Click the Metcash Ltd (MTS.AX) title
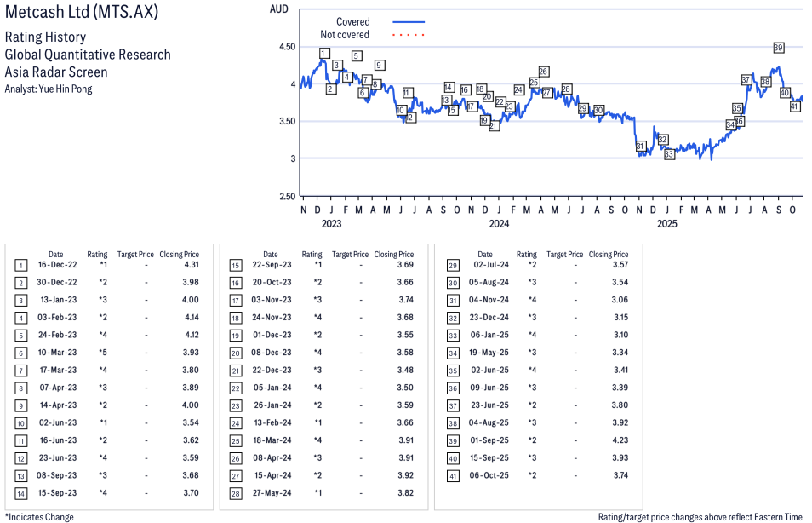 (x=81, y=13)
